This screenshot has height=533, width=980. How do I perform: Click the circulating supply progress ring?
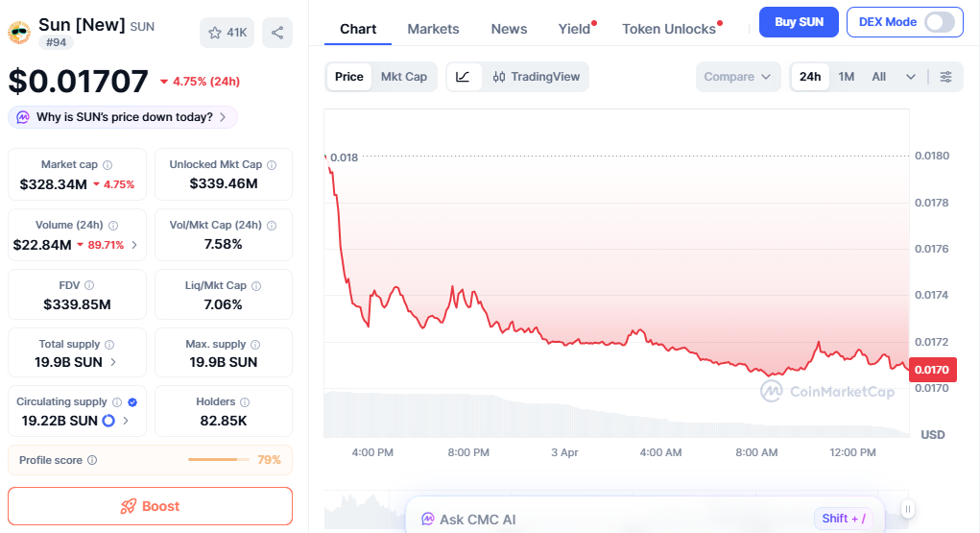pos(108,421)
